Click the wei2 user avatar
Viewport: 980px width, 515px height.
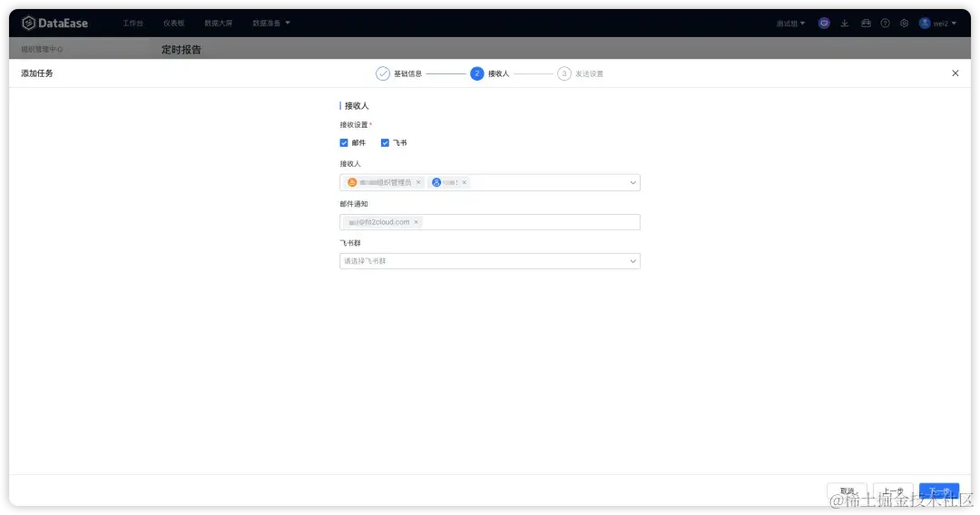[925, 23]
